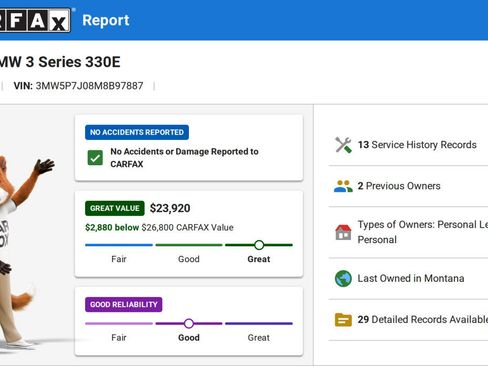Click the 3 Series 330E vehicle heading
The height and width of the screenshot is (366, 488).
pos(60,62)
